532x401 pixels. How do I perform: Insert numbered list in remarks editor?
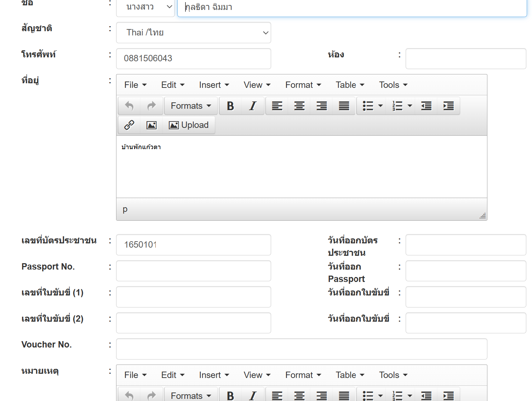tap(397, 395)
